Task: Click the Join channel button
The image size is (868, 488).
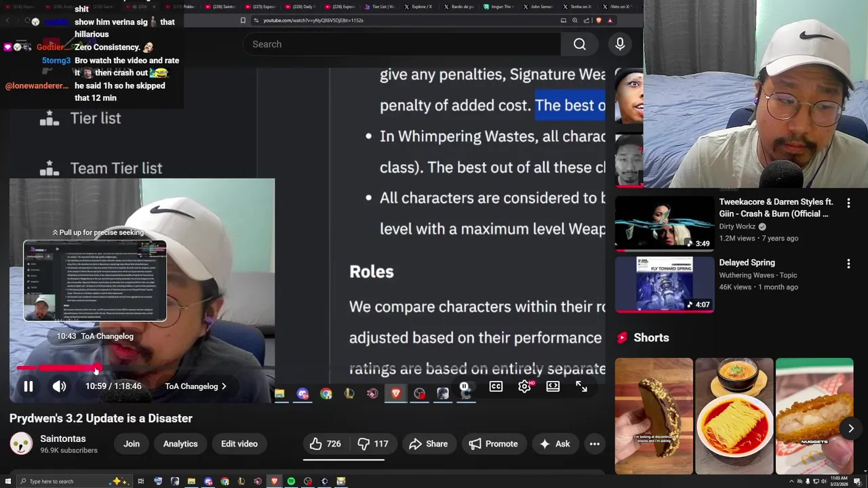Action: pos(132,444)
